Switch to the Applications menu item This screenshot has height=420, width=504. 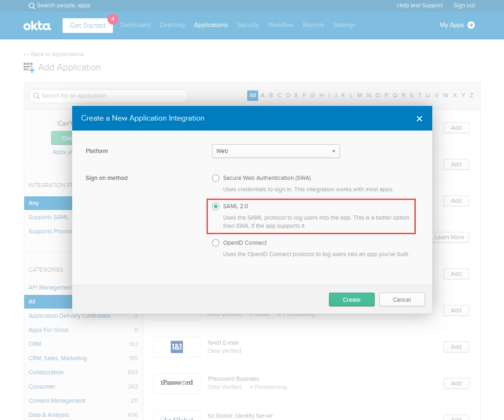[211, 25]
